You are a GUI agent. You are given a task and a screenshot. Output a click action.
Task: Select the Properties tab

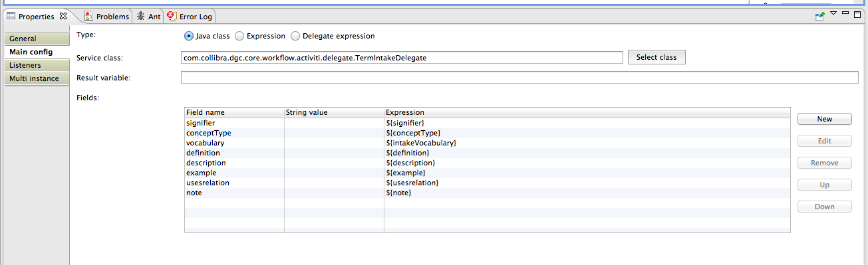pyautogui.click(x=37, y=17)
